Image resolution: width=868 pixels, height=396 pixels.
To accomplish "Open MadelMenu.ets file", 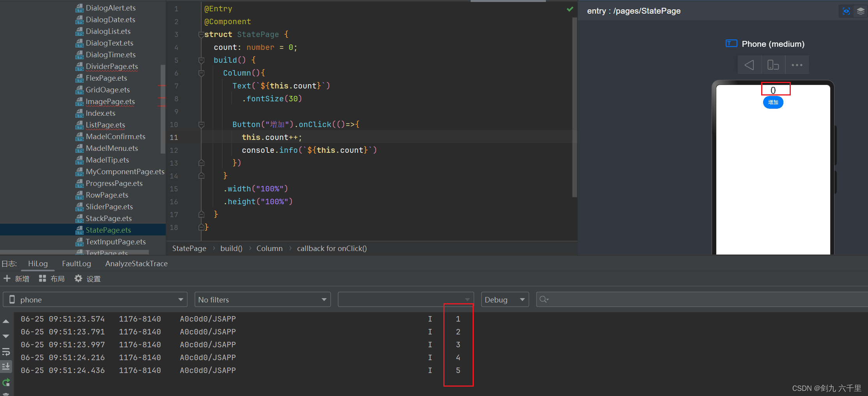I will (x=112, y=148).
